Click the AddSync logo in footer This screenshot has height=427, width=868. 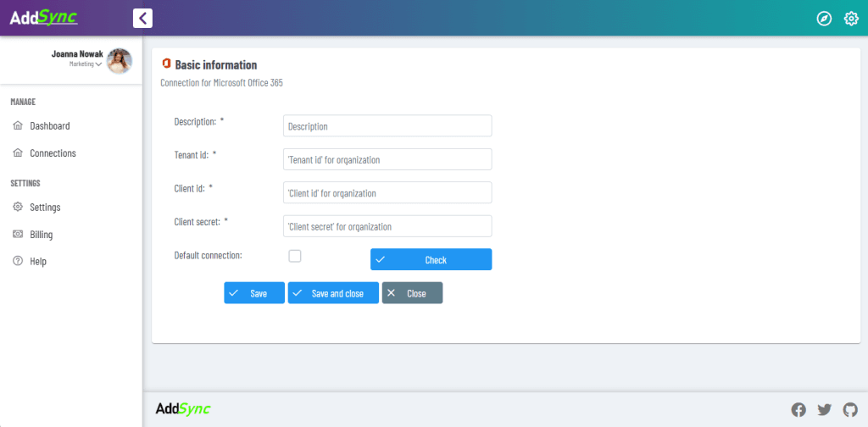click(x=183, y=408)
